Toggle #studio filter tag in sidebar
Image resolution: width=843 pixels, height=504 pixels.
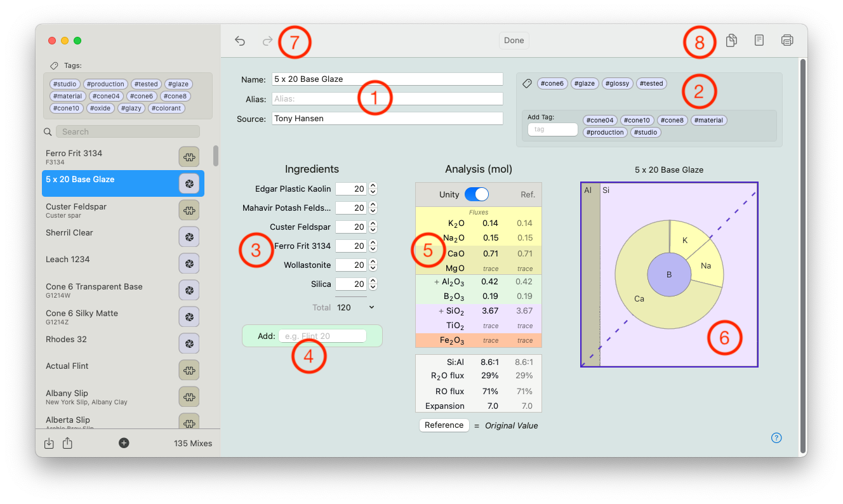click(65, 84)
